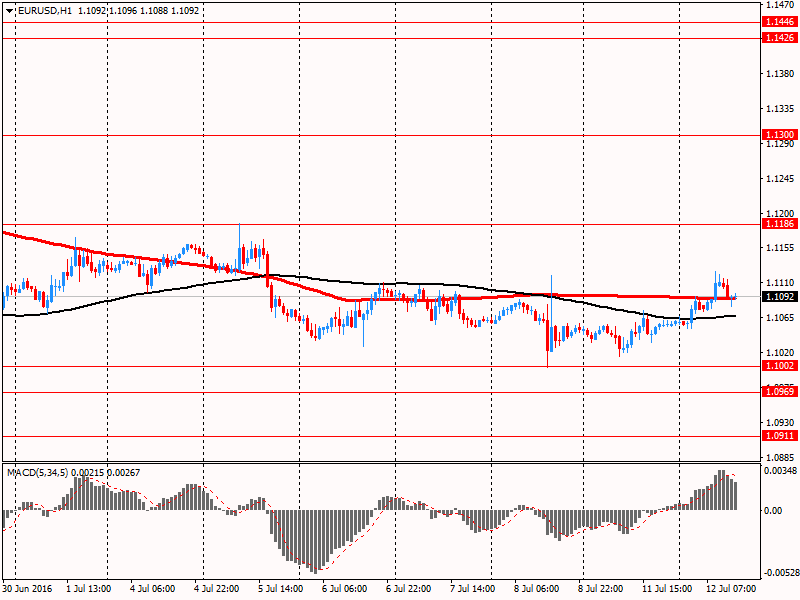Click the 30 Jun 2016 time label
Image resolution: width=800 pixels, height=600 pixels.
[28, 589]
